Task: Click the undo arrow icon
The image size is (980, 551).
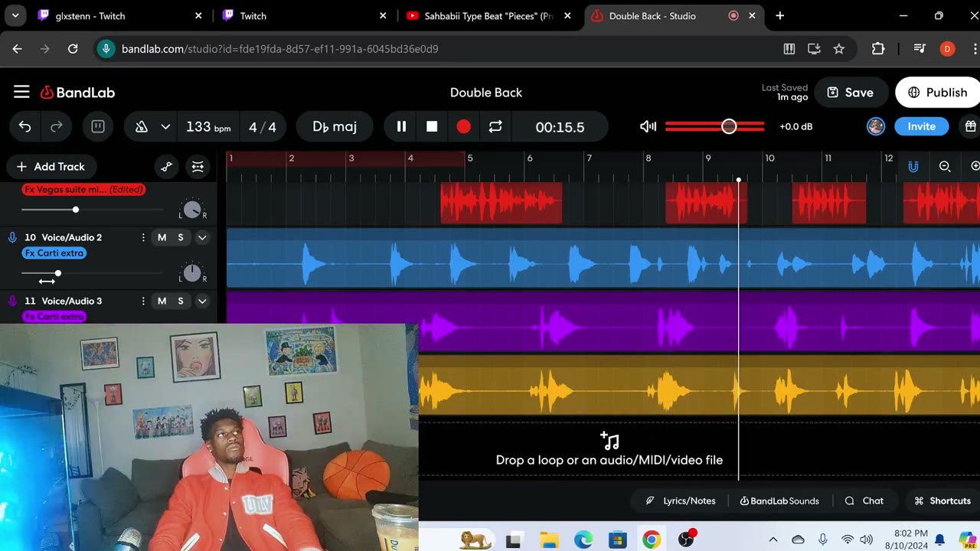Action: point(25,127)
